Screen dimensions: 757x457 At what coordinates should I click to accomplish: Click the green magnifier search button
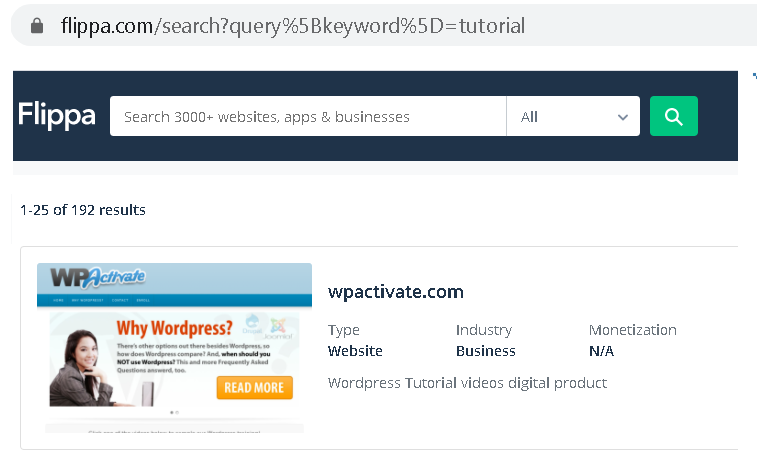click(x=673, y=116)
